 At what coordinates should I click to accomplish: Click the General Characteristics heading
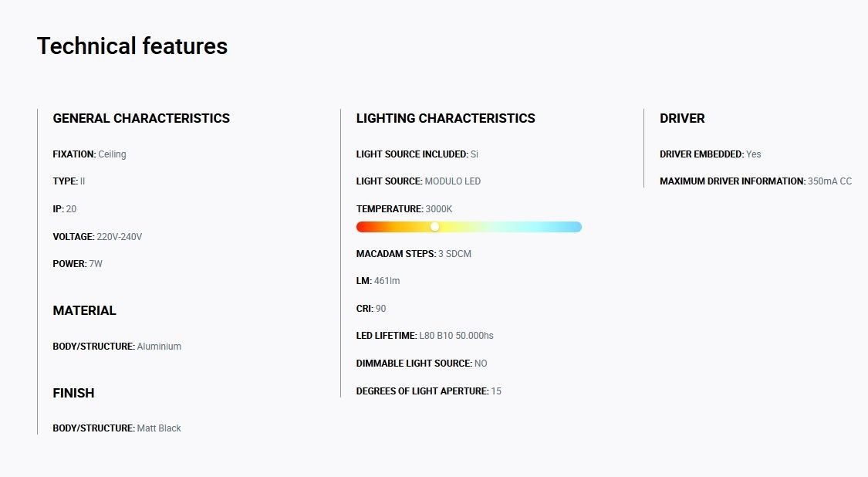coord(141,118)
